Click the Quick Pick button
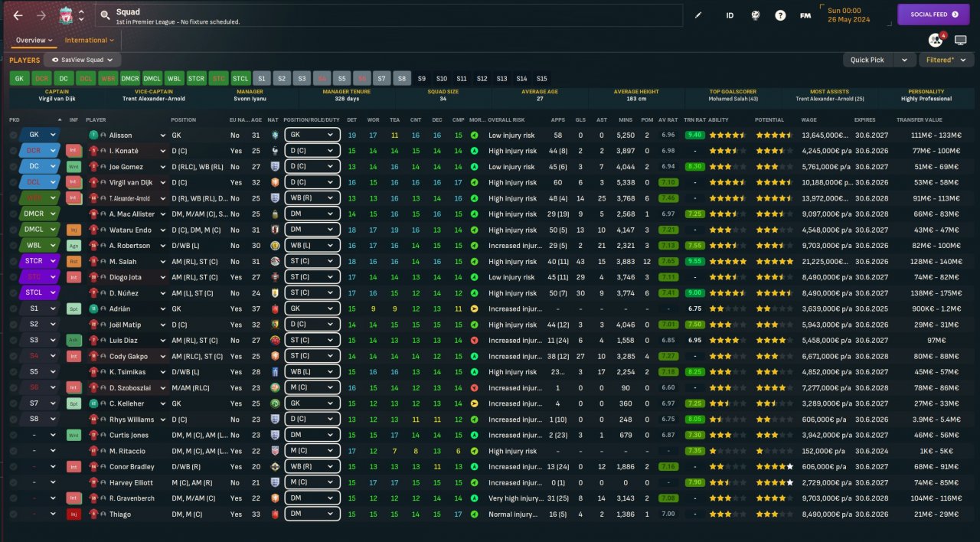 (867, 60)
